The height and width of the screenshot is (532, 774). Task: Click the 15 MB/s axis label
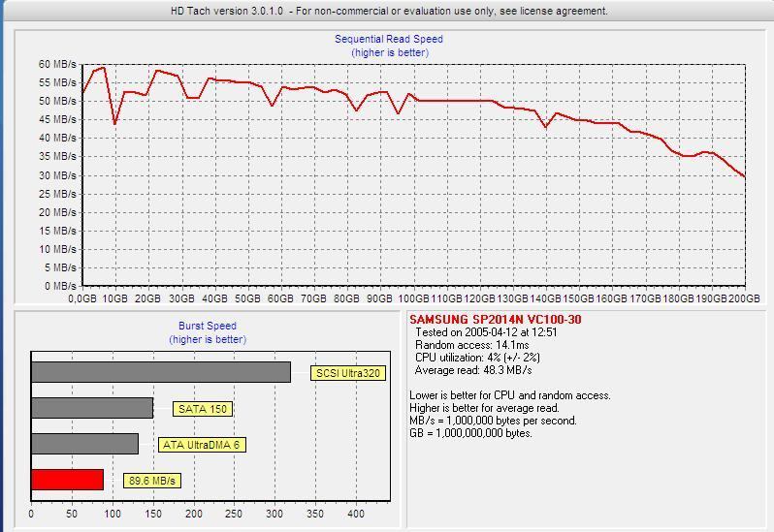point(57,231)
